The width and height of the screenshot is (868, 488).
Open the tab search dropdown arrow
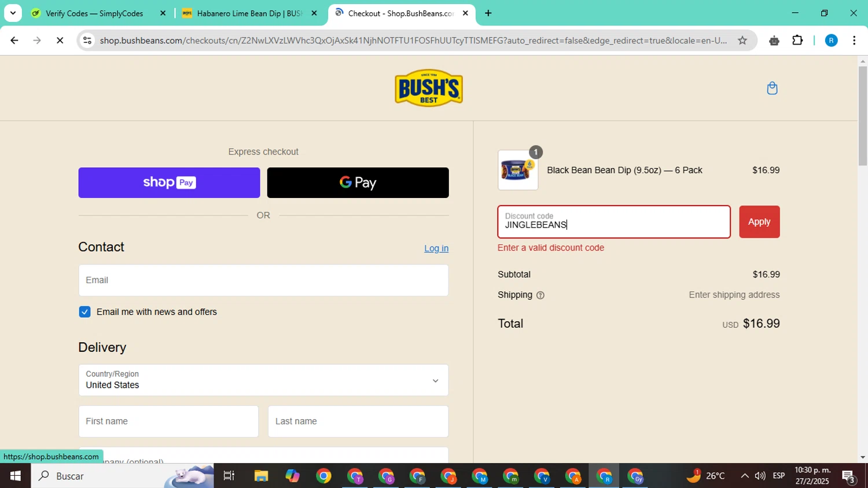coord(13,13)
